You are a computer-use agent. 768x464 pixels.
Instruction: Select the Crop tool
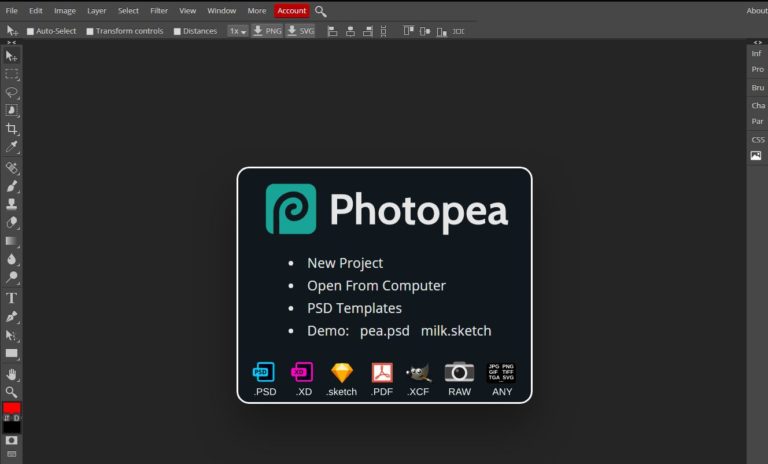click(11, 128)
